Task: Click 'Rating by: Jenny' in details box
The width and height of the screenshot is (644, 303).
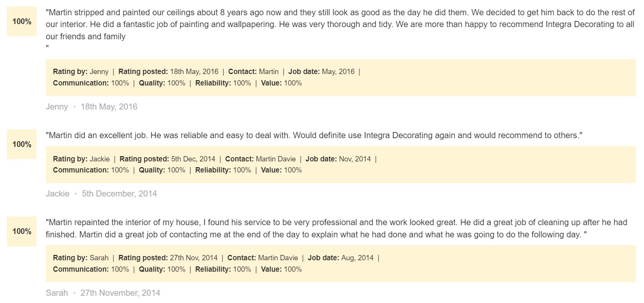Action: coord(81,72)
